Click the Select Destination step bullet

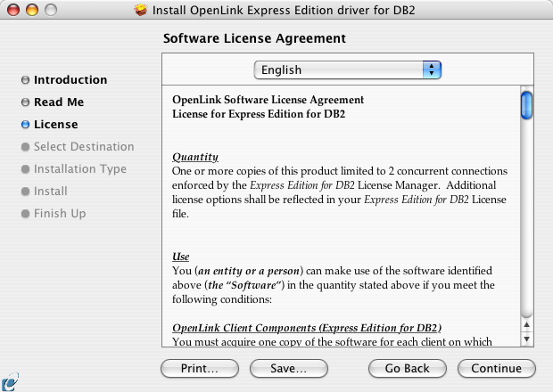[x=25, y=147]
